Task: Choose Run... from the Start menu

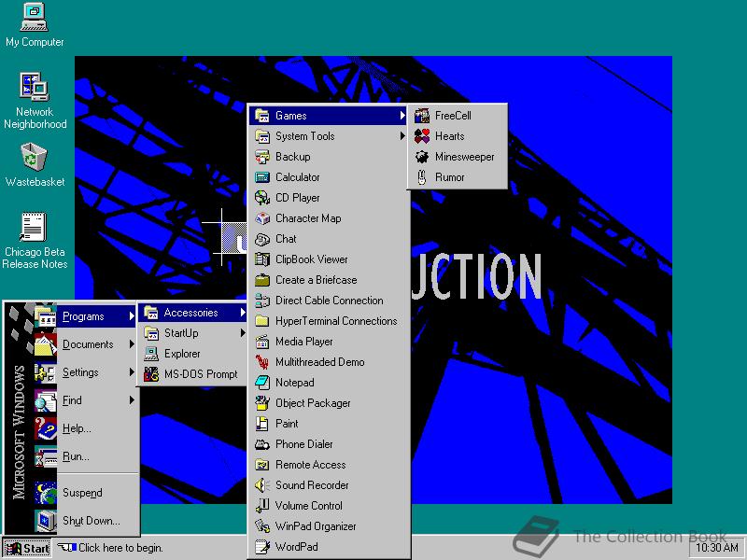Action: tap(85, 456)
